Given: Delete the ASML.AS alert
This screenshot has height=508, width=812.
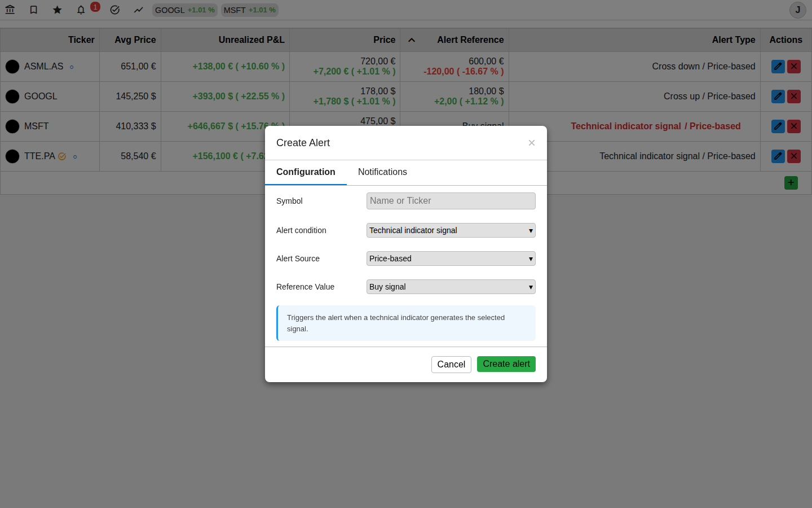Looking at the screenshot, I should click(794, 67).
